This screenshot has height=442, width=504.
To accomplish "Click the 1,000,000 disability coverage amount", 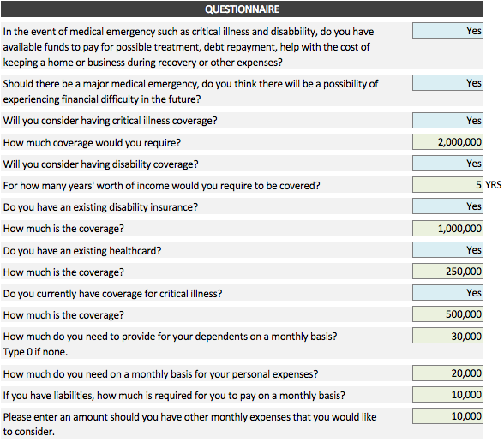I will [447, 229].
